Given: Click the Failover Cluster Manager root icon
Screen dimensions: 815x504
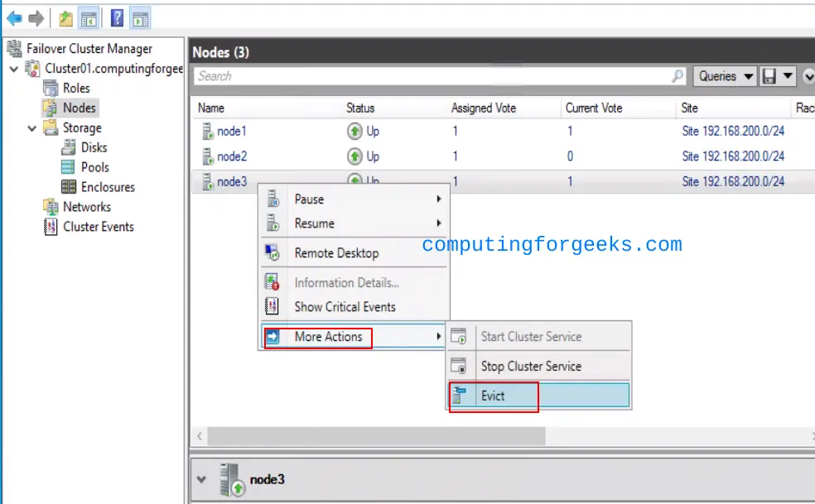Looking at the screenshot, I should click(x=15, y=49).
